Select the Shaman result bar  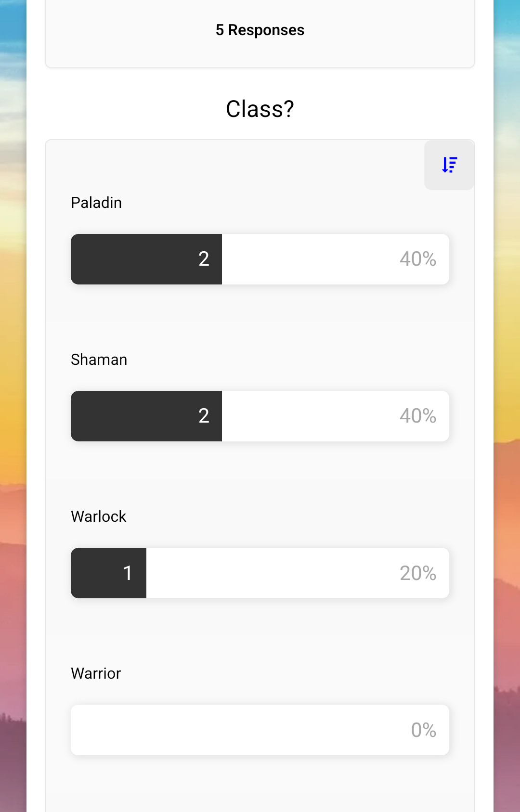coord(260,416)
